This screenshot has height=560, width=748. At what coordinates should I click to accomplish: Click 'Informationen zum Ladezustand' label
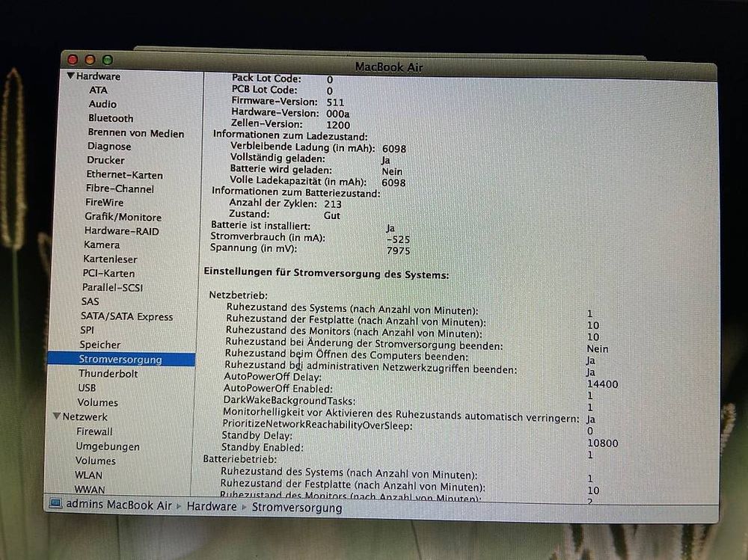(290, 135)
